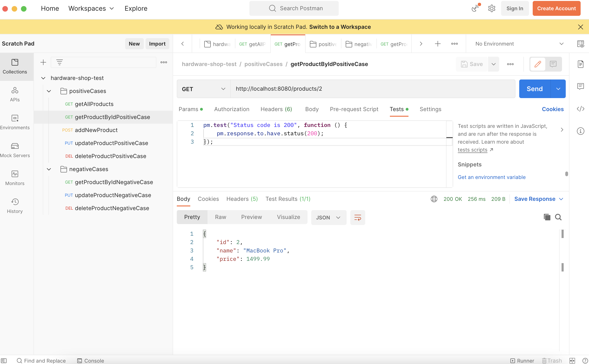589x364 pixels.
Task: Open the Mock Servers section
Action: [x=15, y=150]
